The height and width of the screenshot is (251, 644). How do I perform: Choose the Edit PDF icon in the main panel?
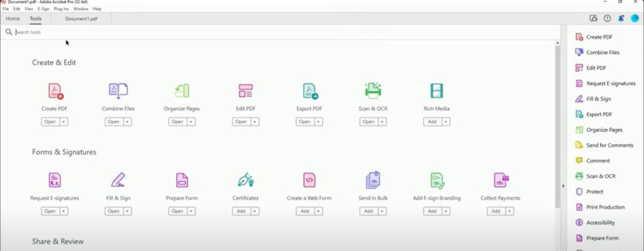tap(246, 91)
